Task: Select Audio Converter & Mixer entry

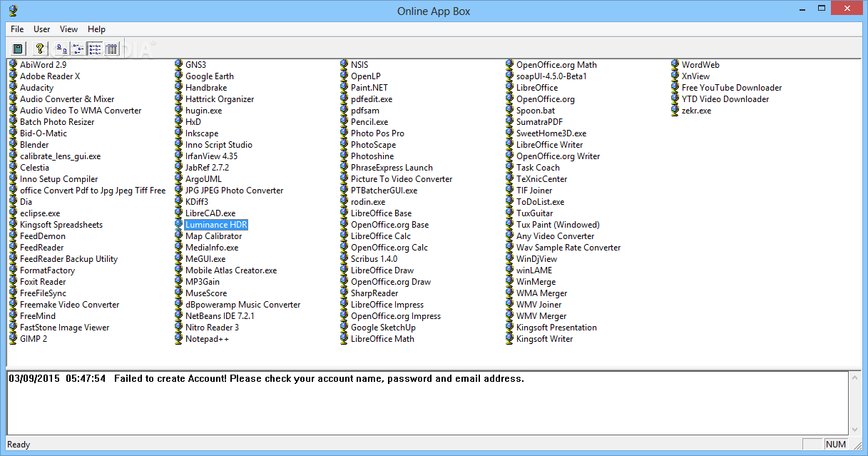Action: (x=67, y=99)
